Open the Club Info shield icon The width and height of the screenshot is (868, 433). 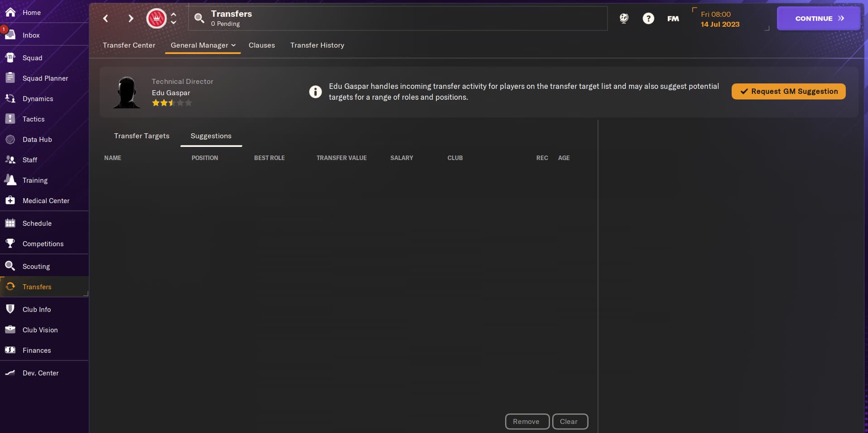click(10, 309)
